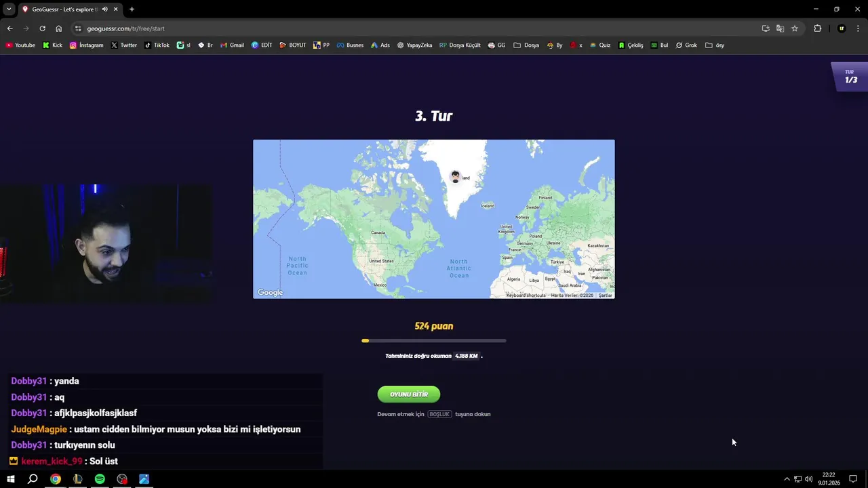Open Spotify from the taskbar
Viewport: 868px width, 488px height.
tap(100, 479)
